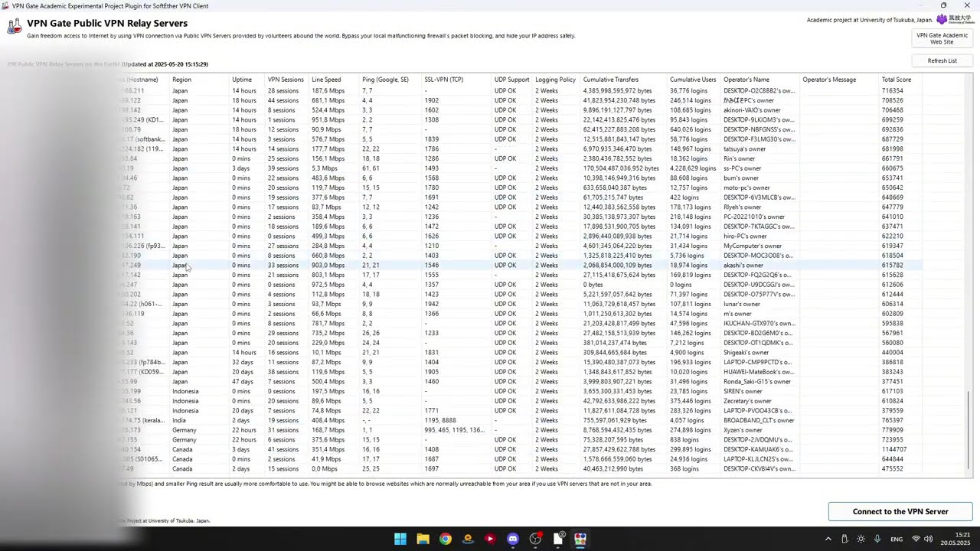This screenshot has height=551, width=980.
Task: Select the DESKTOP-KAMUAK6 Canada server
Action: tap(521, 449)
